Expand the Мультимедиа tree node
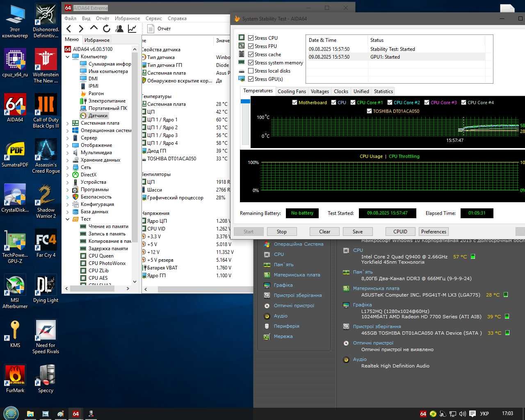This screenshot has height=420, width=525. 68,153
